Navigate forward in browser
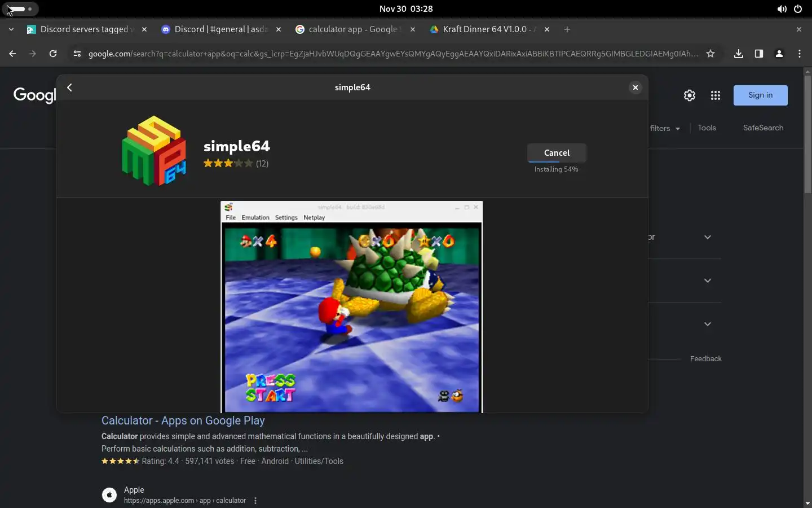Viewport: 812px width, 508px height. 33,54
